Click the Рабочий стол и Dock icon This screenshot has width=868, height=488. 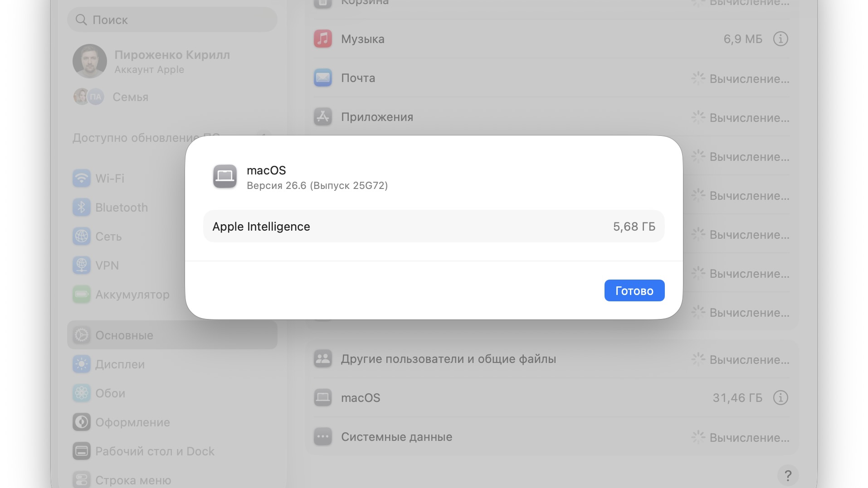(82, 451)
